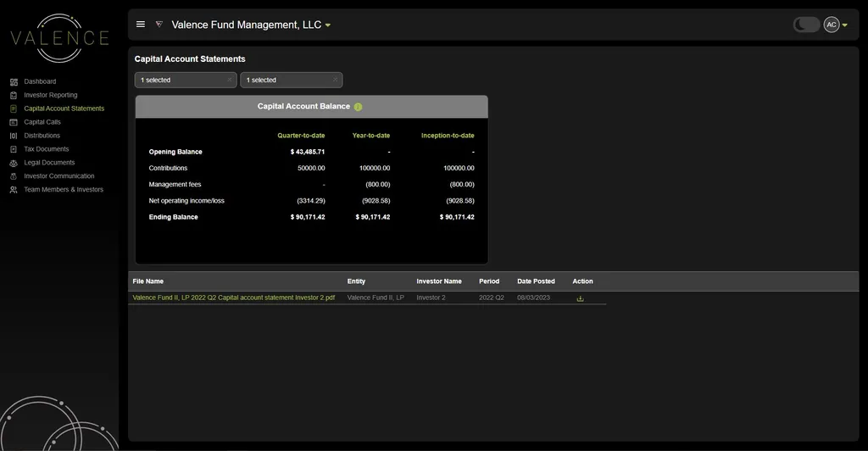Click the info icon beside Capital Account Balance

click(358, 107)
